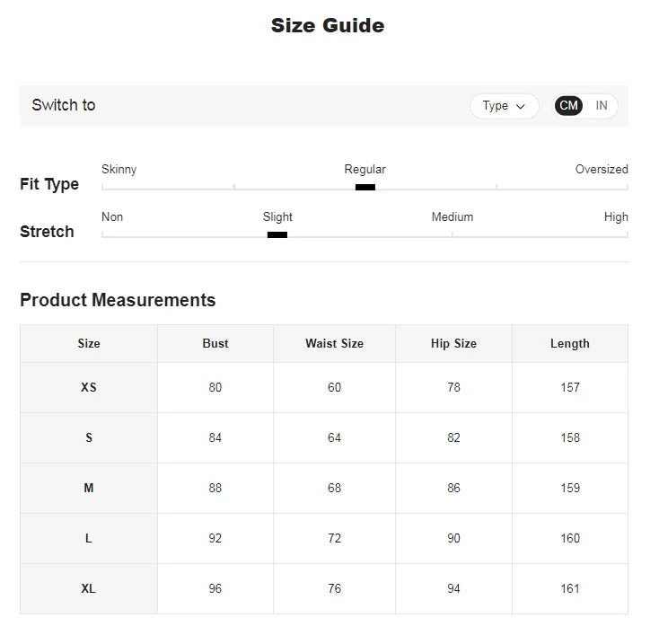Select the M size row label
The width and height of the screenshot is (659, 644).
tap(89, 489)
